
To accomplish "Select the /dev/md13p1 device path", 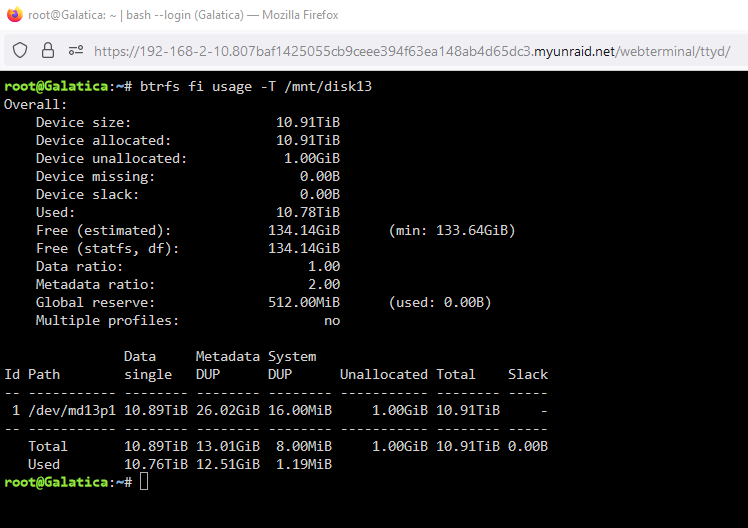I will coord(72,410).
